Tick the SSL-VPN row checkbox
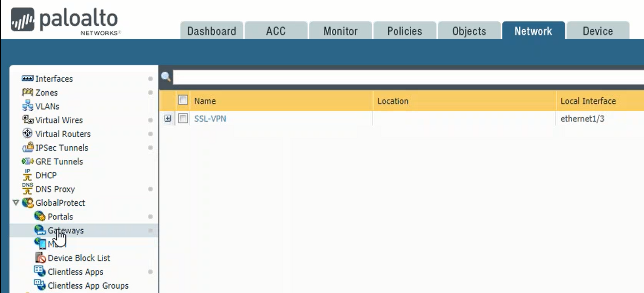Viewport: 644px width, 293px height. [x=183, y=118]
